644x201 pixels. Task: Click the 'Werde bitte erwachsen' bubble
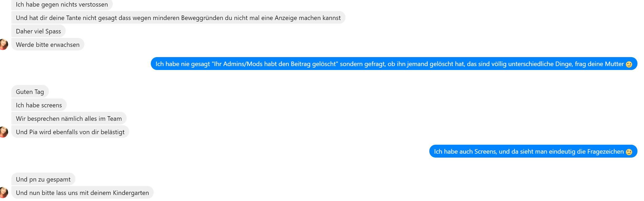click(48, 44)
